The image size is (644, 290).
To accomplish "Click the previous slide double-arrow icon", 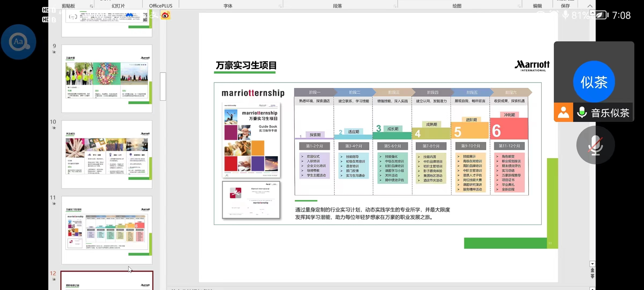I will pos(592,270).
